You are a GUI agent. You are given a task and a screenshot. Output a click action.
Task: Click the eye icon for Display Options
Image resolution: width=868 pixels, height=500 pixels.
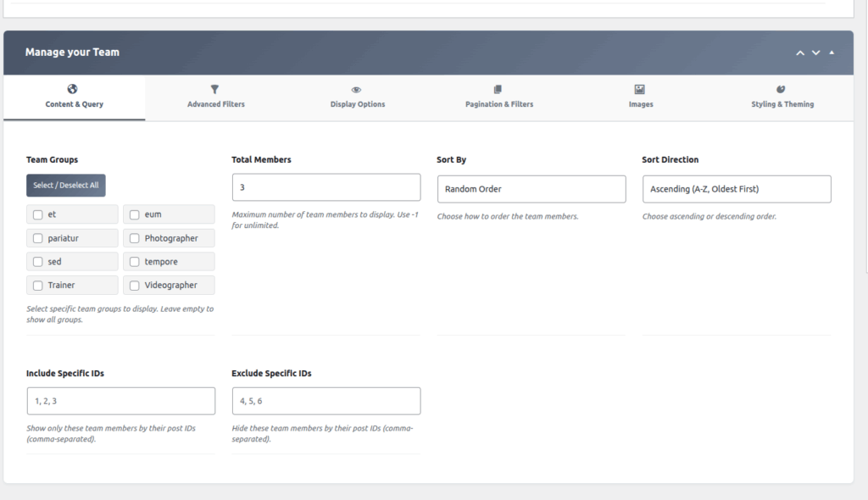tap(357, 89)
